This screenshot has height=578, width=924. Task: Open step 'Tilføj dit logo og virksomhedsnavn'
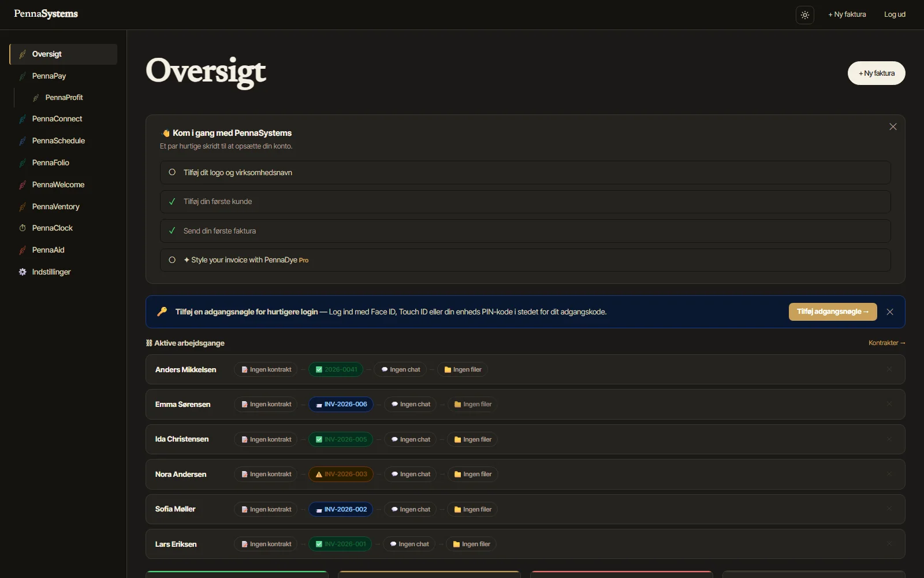click(x=525, y=173)
